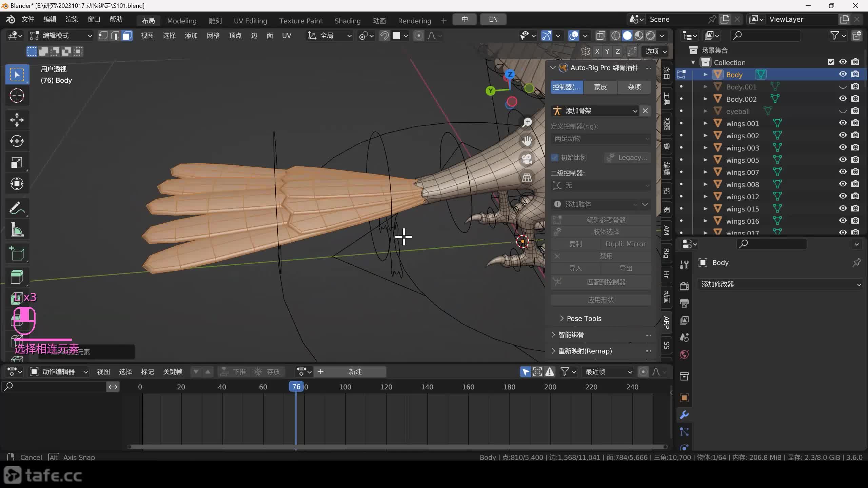Open the 添加骨架 dropdown
868x488 pixels.
[x=595, y=111]
